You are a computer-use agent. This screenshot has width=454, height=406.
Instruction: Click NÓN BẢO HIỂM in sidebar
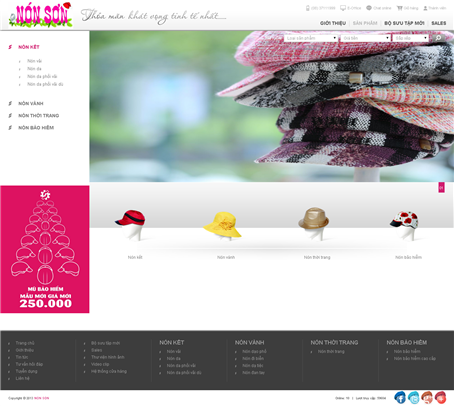pos(36,128)
